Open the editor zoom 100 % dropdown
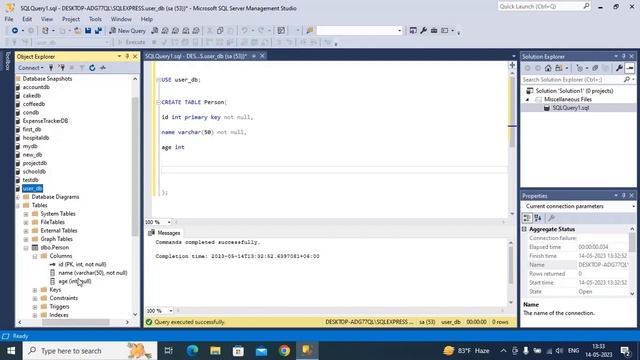 (169, 222)
